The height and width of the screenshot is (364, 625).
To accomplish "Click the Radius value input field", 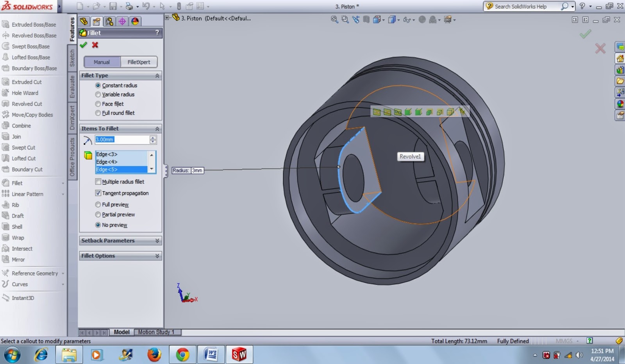I will click(123, 139).
